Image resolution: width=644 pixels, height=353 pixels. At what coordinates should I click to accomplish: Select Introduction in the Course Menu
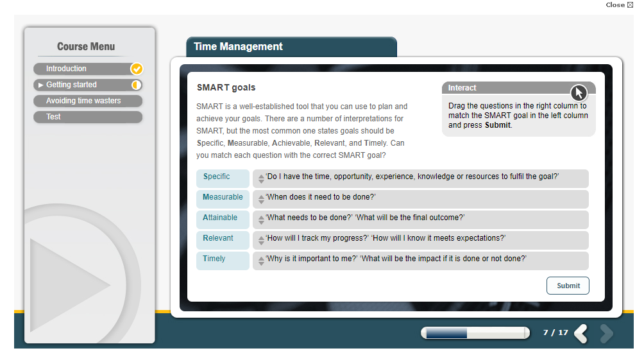click(66, 69)
